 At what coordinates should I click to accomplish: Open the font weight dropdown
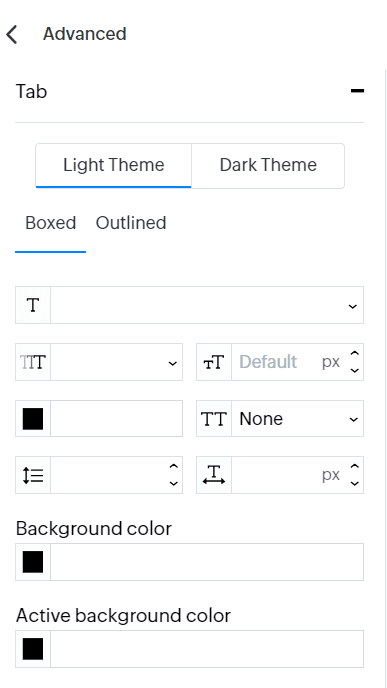pos(116,362)
